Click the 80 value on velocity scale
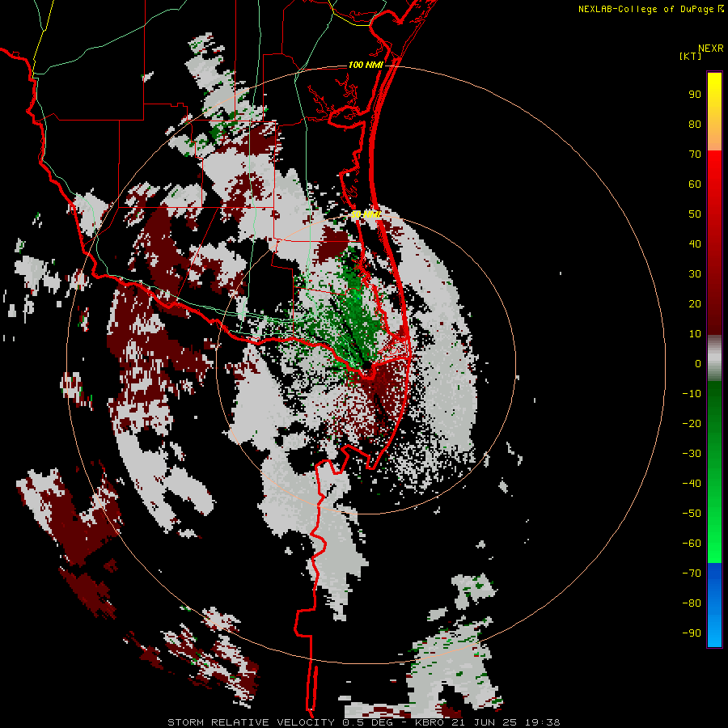The height and width of the screenshot is (728, 728). tap(695, 124)
